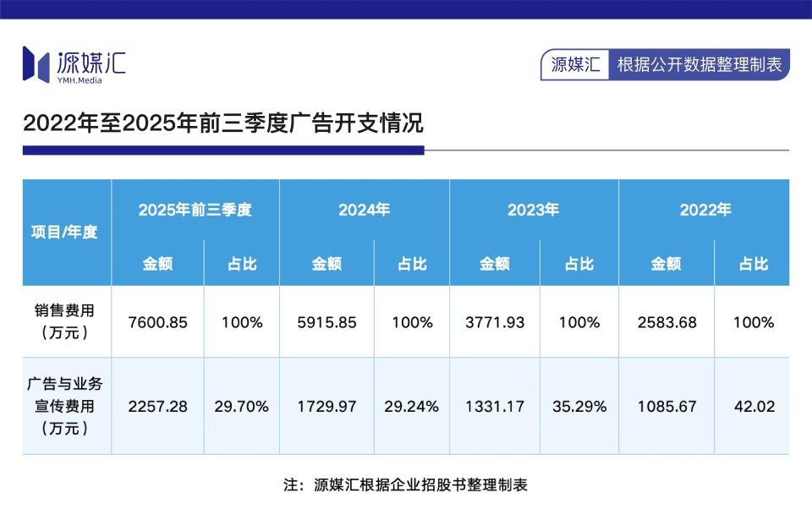This screenshot has height=520, width=812.
Task: Click the value 5915.85
Action: (326, 323)
